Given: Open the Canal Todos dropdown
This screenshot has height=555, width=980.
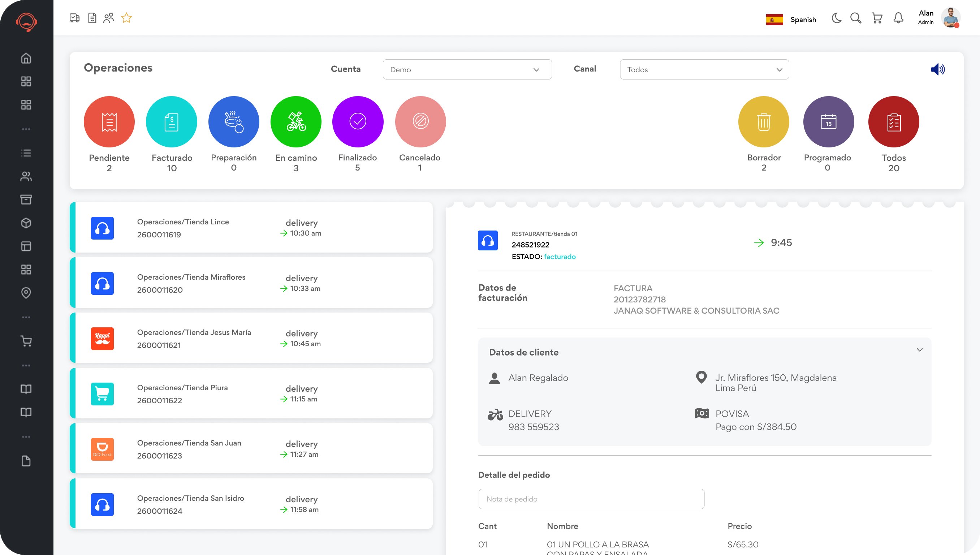Looking at the screenshot, I should click(704, 69).
